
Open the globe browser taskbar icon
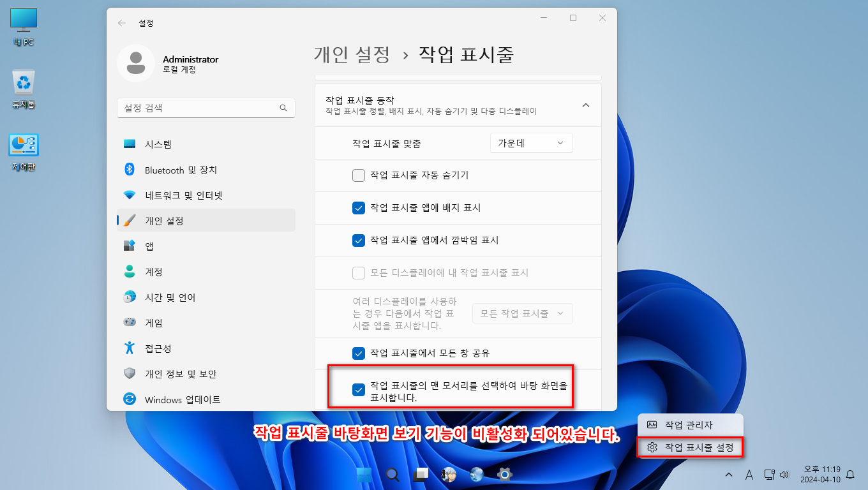(x=477, y=475)
